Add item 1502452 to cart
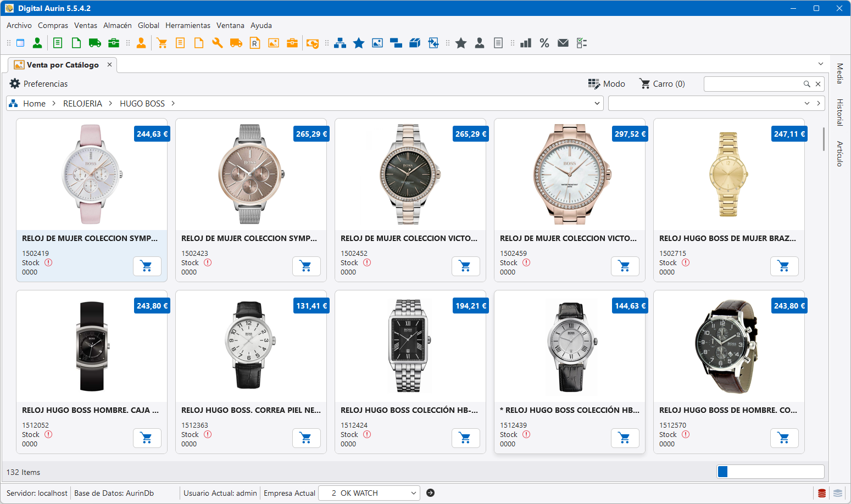The image size is (851, 504). [x=466, y=266]
